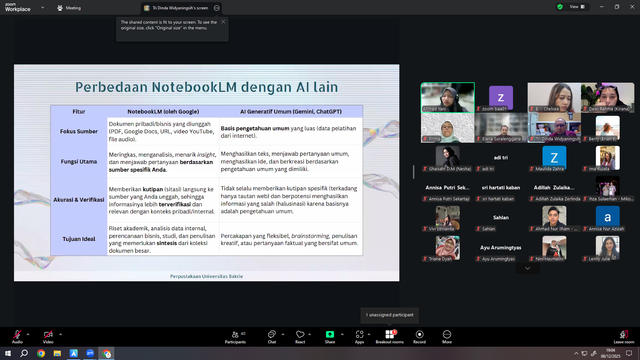Select Lenny Julia's participant tile
The width and height of the screenshot is (640, 360).
coord(608,248)
